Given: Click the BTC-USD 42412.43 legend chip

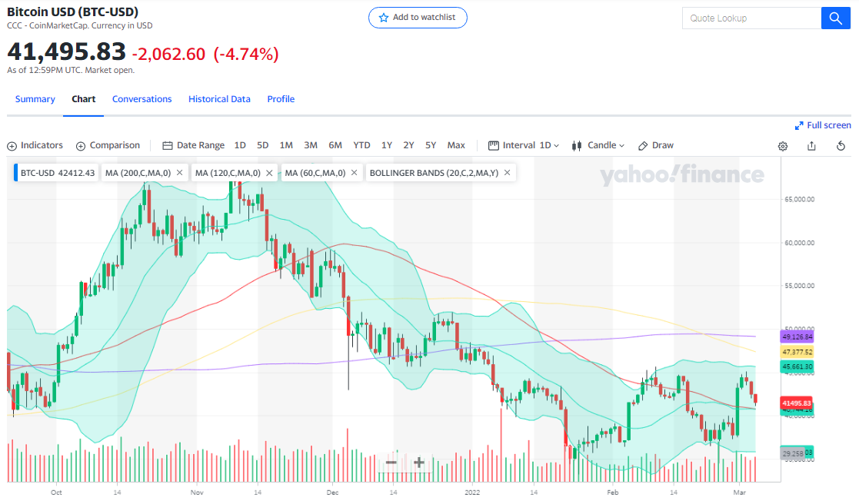Looking at the screenshot, I should (x=56, y=173).
